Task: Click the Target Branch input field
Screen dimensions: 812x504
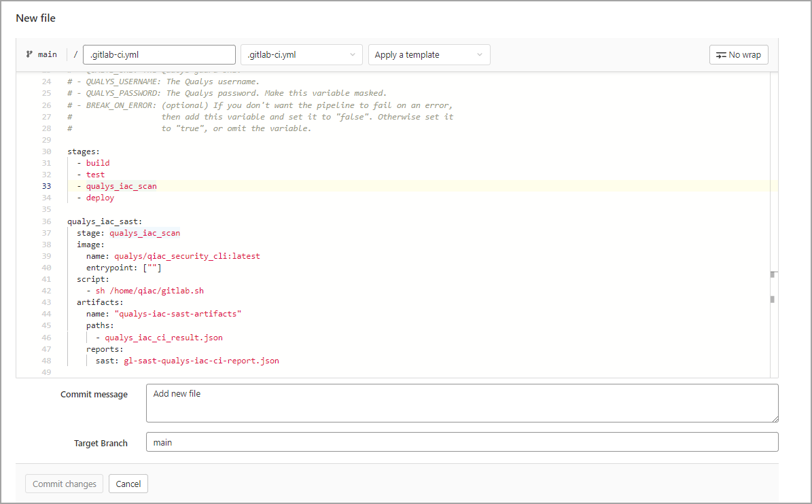Action: (x=461, y=442)
